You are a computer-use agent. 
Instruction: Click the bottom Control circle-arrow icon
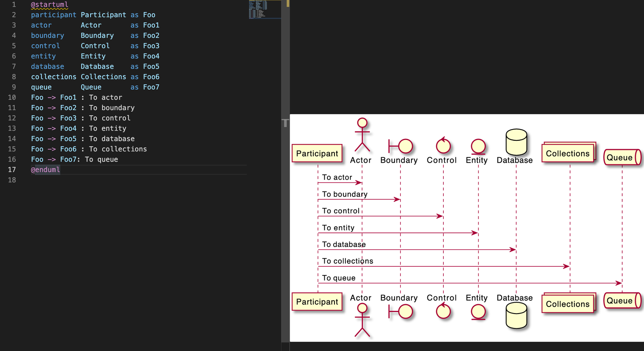443,311
